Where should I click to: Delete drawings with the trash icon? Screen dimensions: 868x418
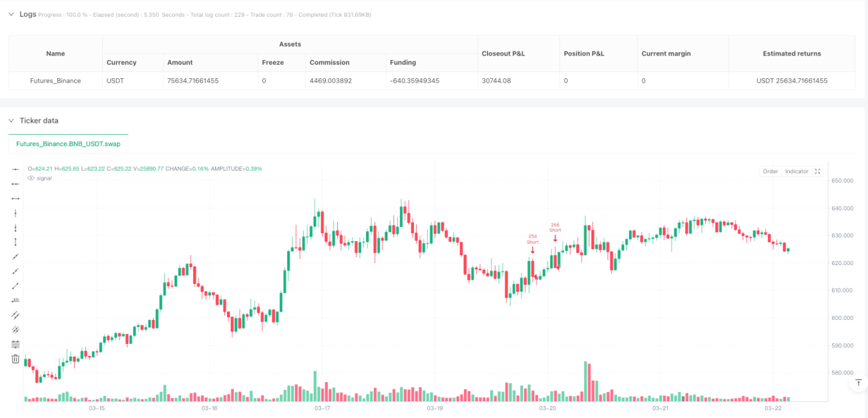pos(16,359)
